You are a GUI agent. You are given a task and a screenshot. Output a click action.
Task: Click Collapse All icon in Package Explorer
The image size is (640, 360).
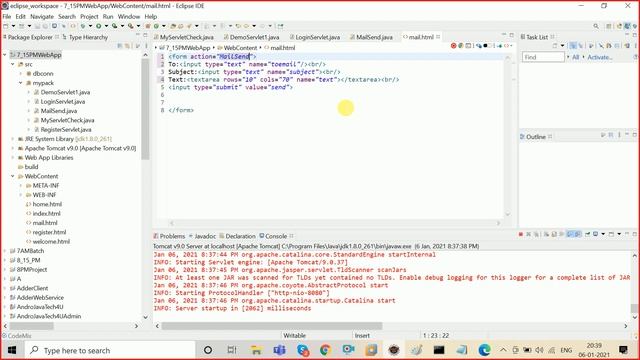(x=120, y=46)
